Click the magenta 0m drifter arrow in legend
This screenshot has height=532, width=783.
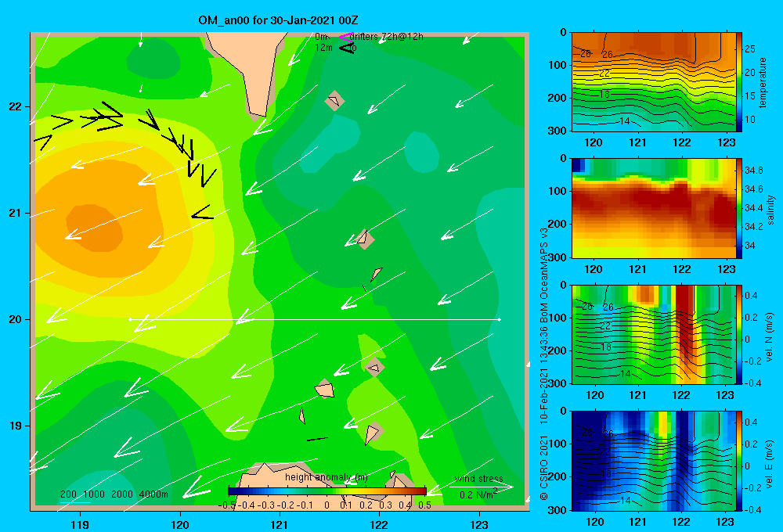click(x=346, y=37)
